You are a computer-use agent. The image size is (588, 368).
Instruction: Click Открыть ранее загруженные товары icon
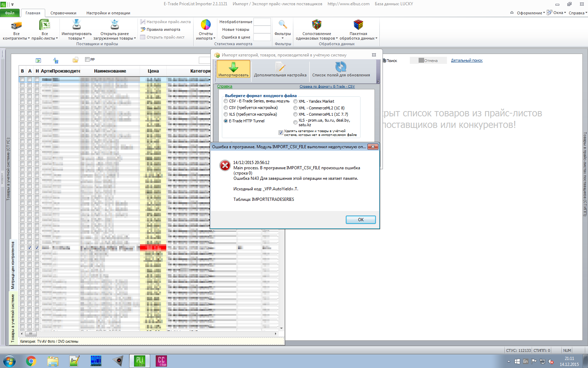coord(114,25)
